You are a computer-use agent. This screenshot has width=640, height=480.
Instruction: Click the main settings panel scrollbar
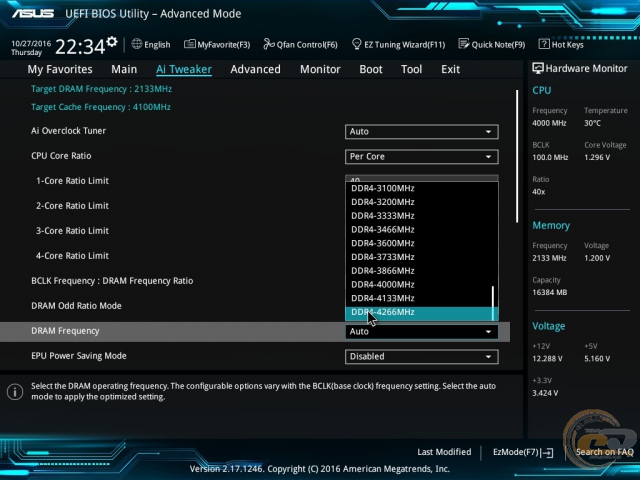pyautogui.click(x=517, y=156)
